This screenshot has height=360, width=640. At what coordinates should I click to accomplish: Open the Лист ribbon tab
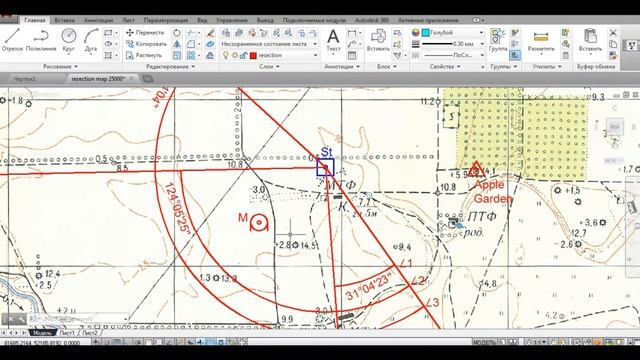coord(128,20)
